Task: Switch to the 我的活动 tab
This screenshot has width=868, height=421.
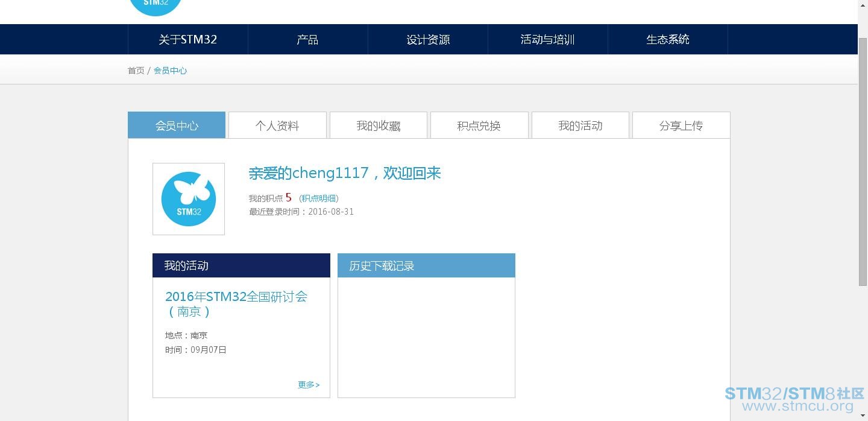Action: [x=580, y=125]
